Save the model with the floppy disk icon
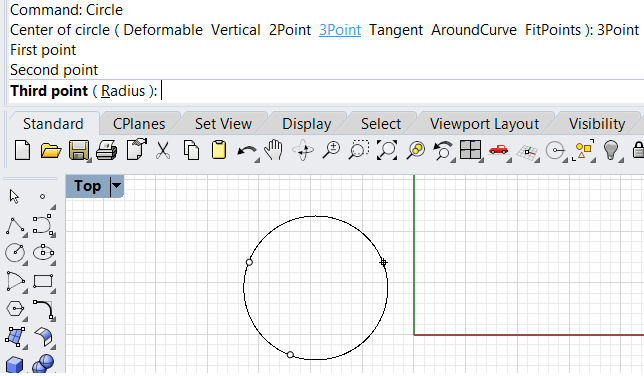Image resolution: width=644 pixels, height=376 pixels. click(x=79, y=150)
